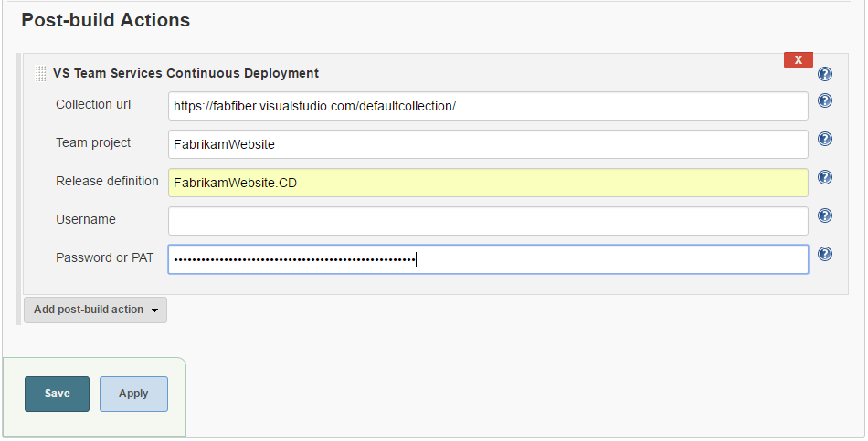Click help icon beside VS Team Services heading
The width and height of the screenshot is (868, 441).
825,74
